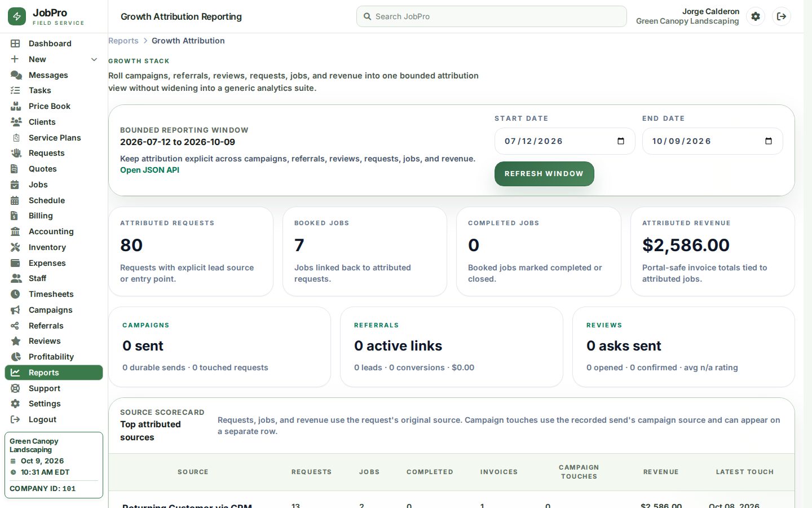Click the Accounting bank building icon
This screenshot has width=812, height=508.
pyautogui.click(x=15, y=231)
